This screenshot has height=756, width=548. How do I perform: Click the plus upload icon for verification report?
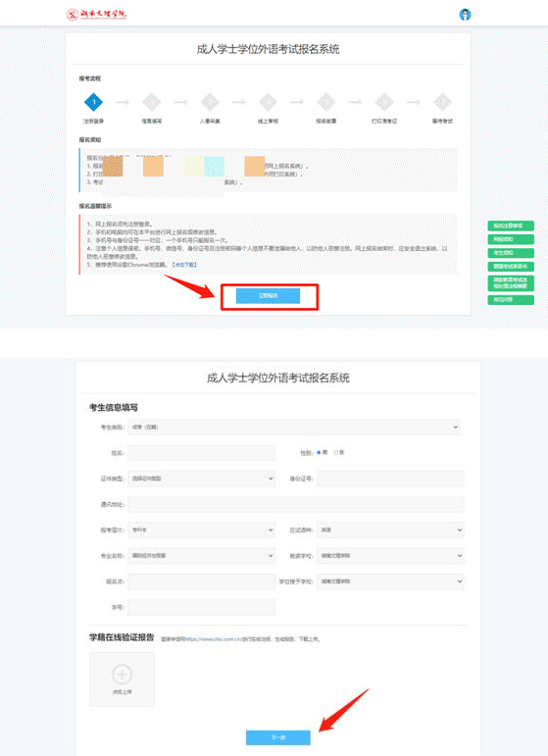click(122, 674)
